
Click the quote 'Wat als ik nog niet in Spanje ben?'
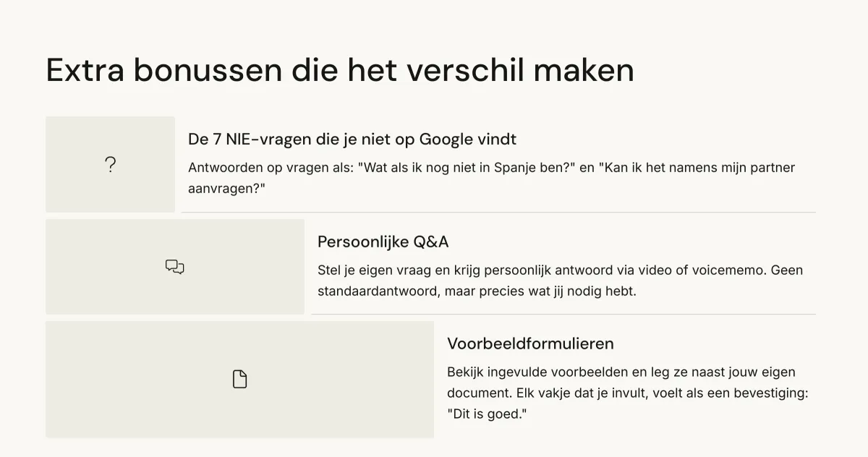point(466,168)
